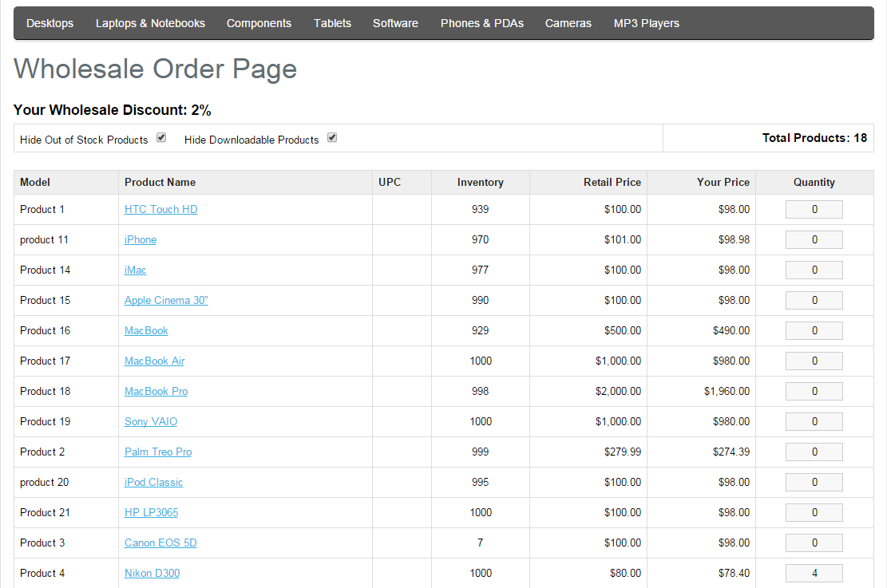
Task: View the Sony VAIO product link
Action: click(151, 421)
